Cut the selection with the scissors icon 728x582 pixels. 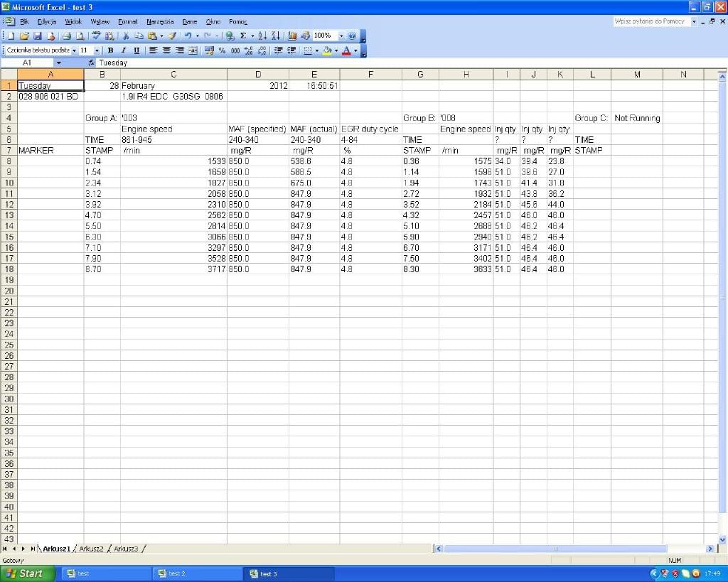coord(125,36)
